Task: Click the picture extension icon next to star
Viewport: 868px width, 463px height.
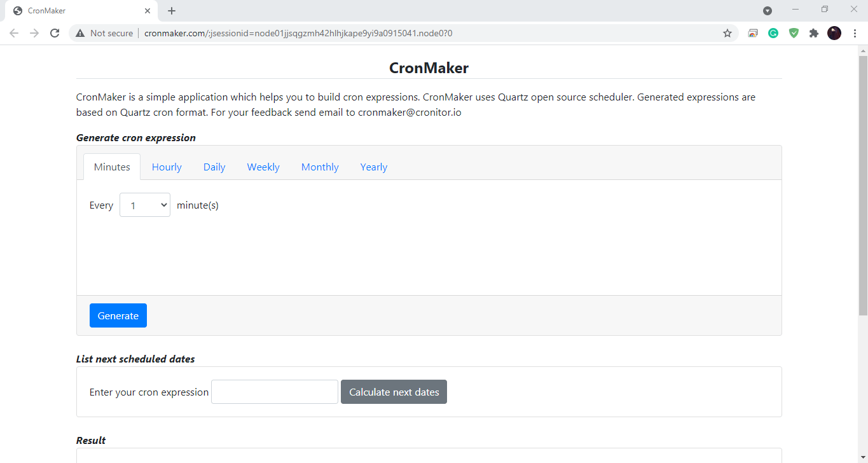Action: coord(753,33)
